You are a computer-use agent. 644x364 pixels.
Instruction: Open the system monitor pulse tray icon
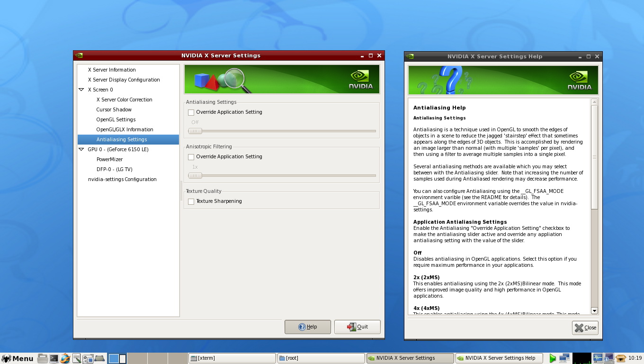pyautogui.click(x=598, y=358)
